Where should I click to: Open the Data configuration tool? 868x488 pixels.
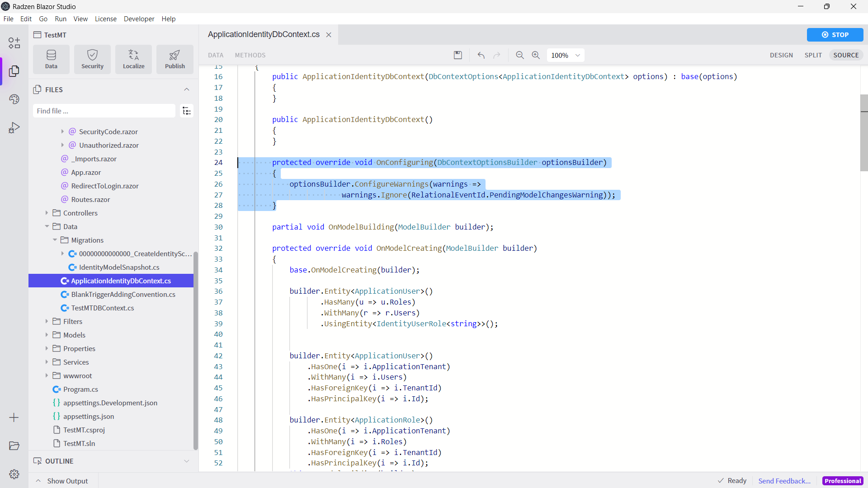pyautogui.click(x=51, y=59)
